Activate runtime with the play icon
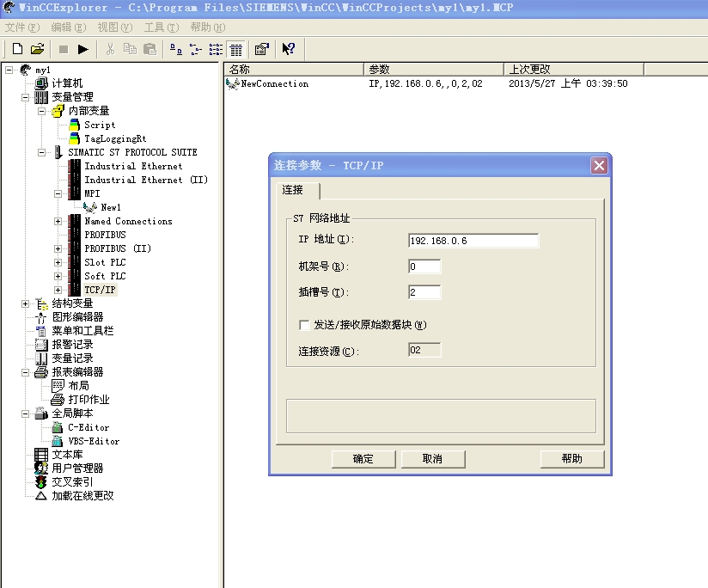The image size is (708, 588). (83, 49)
